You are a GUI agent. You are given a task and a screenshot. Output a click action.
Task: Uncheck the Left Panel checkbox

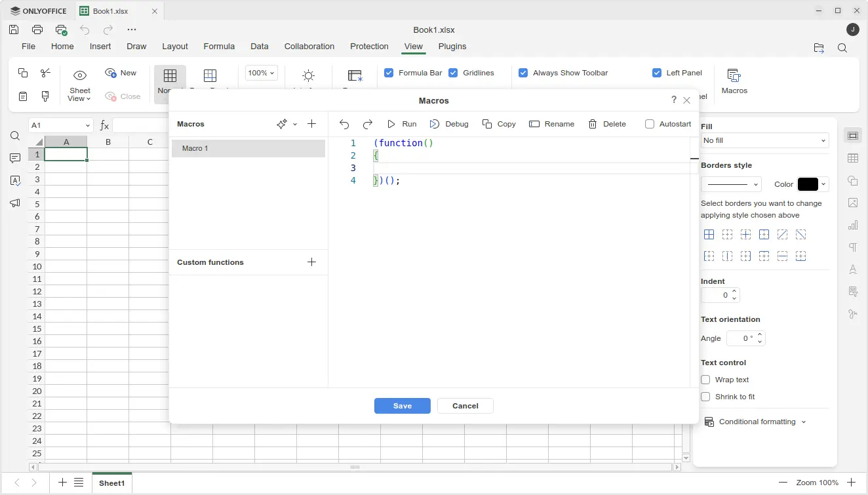657,73
